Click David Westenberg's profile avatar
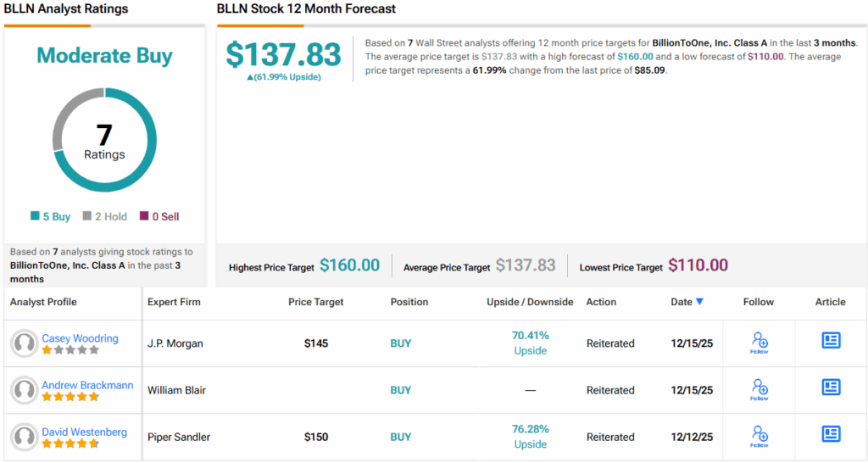The height and width of the screenshot is (463, 868). (24, 437)
